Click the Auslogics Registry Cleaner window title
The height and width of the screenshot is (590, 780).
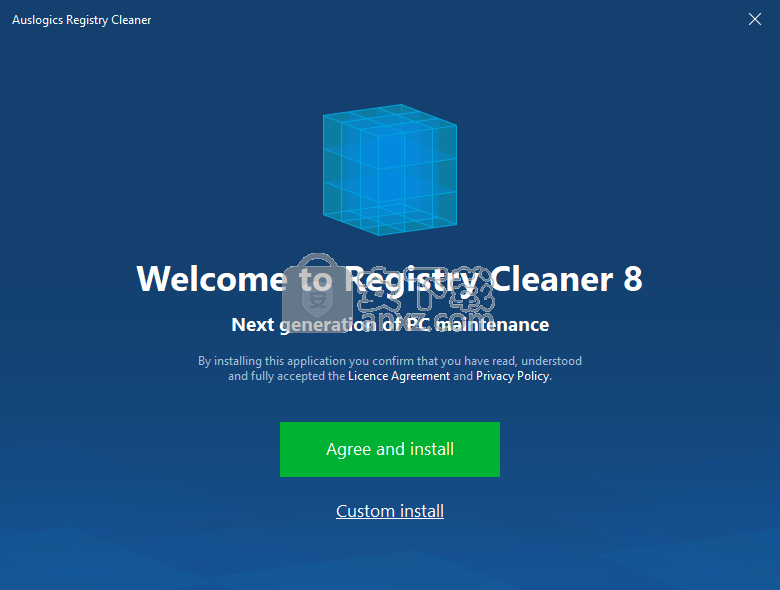coord(82,20)
